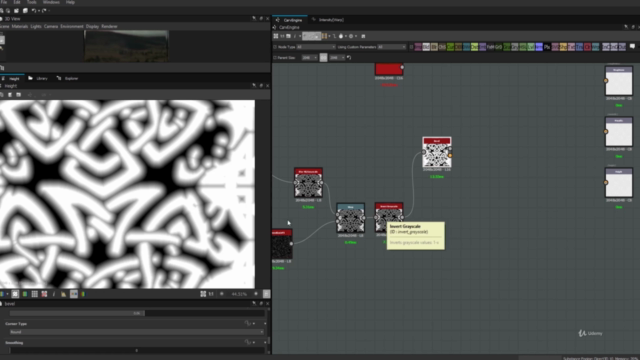
Task: Open the Windows menu
Action: (x=51, y=2)
